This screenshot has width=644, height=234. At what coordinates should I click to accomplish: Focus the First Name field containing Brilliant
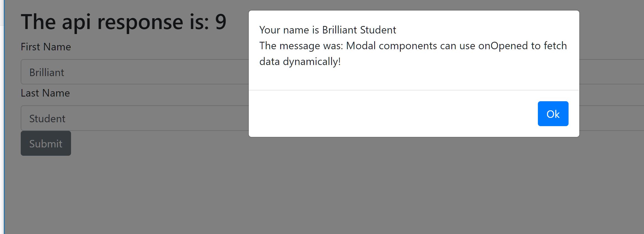[x=133, y=72]
